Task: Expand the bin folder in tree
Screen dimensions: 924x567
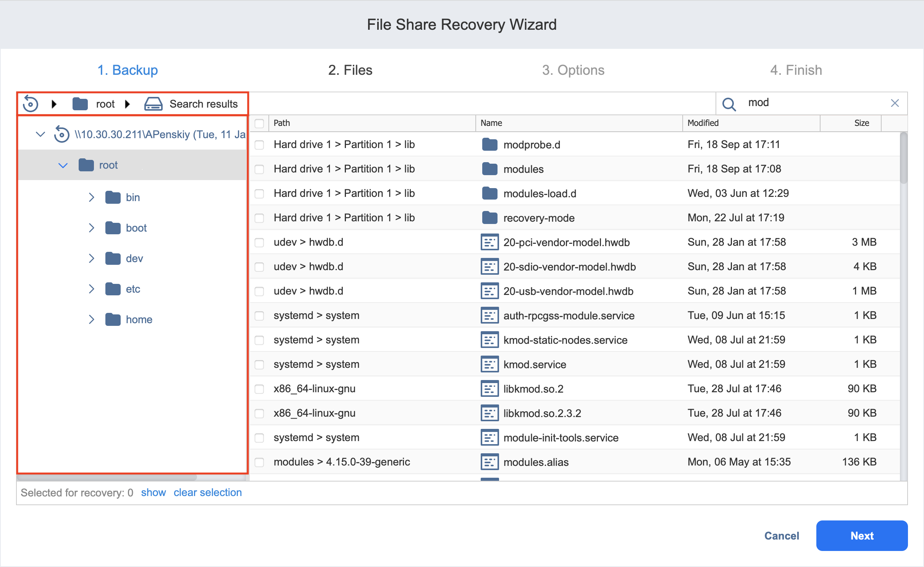Action: pyautogui.click(x=91, y=197)
